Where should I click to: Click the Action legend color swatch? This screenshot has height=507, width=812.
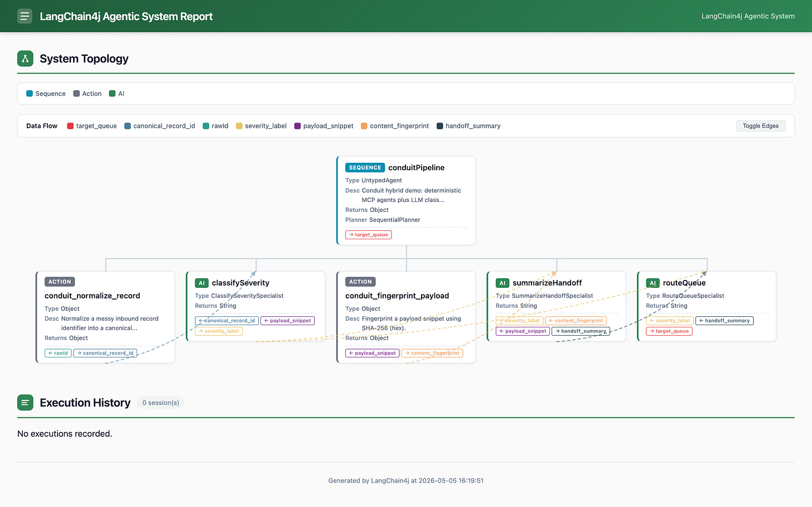[x=76, y=94]
